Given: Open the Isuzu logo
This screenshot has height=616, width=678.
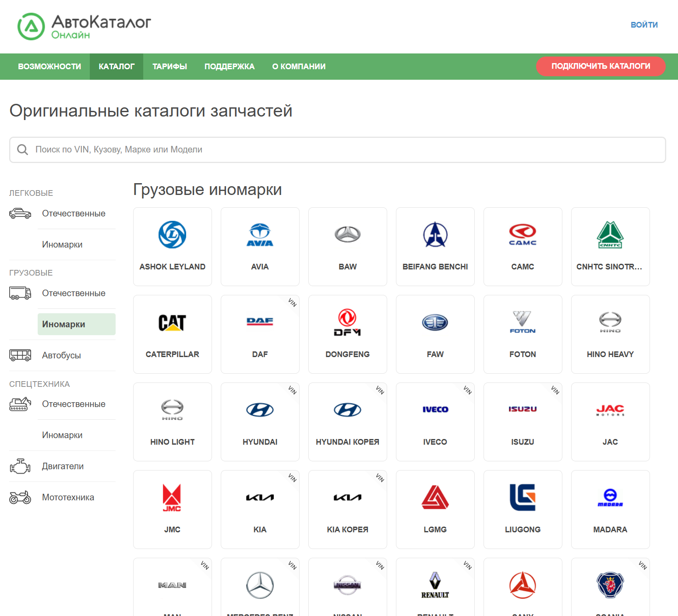Looking at the screenshot, I should (523, 409).
